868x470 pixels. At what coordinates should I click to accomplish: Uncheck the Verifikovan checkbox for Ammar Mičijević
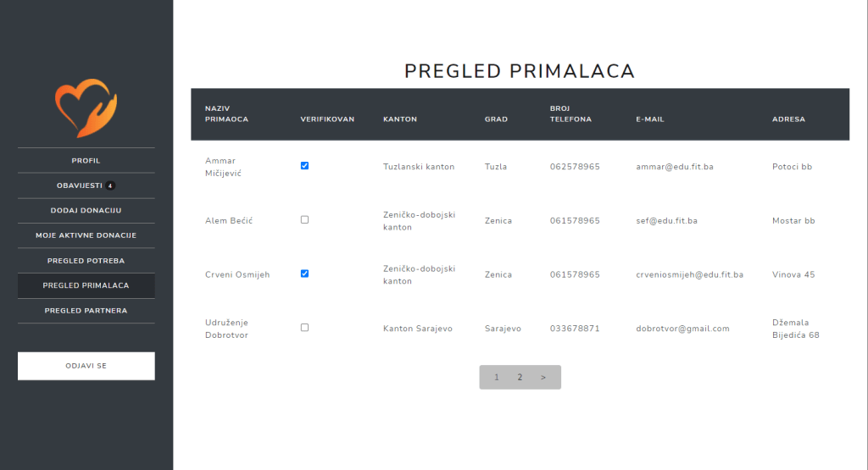305,166
